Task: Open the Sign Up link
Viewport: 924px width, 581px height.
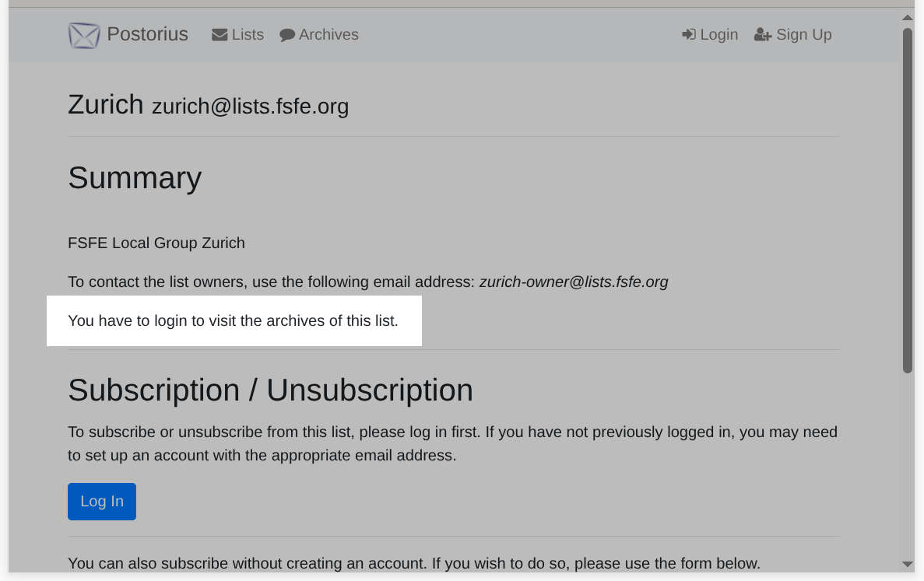Action: click(803, 35)
